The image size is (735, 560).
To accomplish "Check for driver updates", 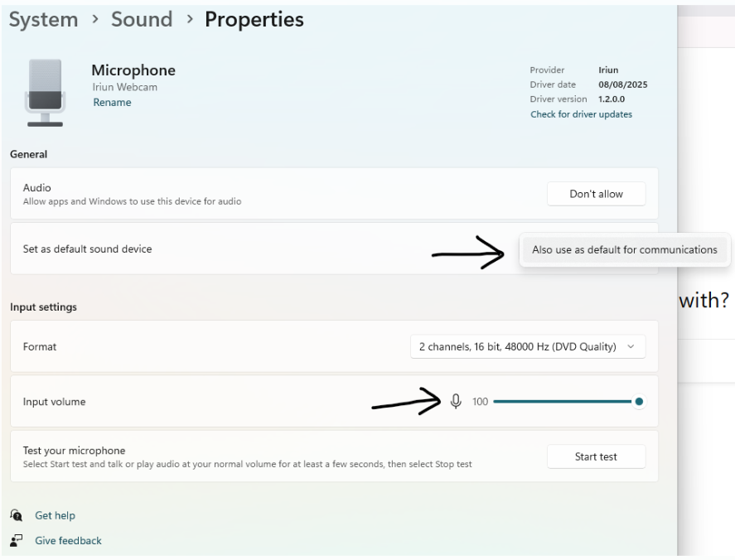I will (581, 114).
